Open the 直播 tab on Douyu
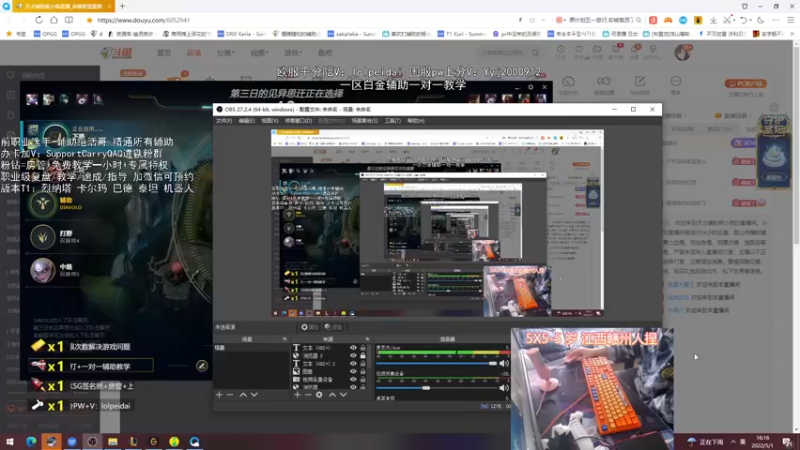800x450 pixels. [194, 53]
